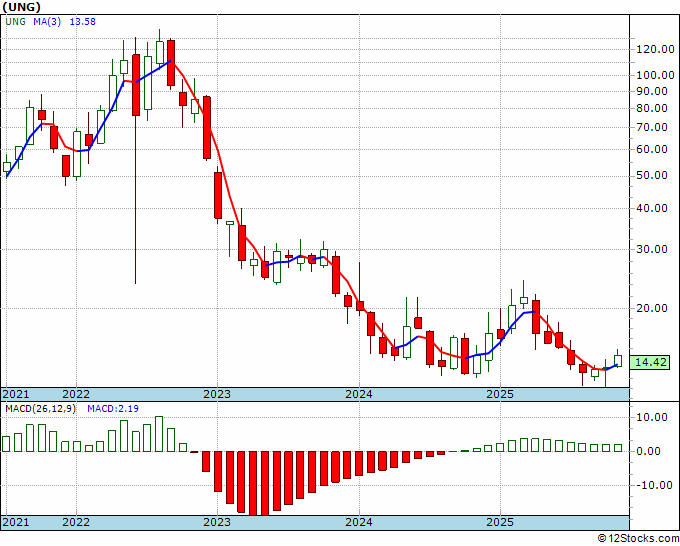Image resolution: width=680 pixels, height=546 pixels.
Task: Click the -10.00 MACD axis label
Action: pos(655,485)
